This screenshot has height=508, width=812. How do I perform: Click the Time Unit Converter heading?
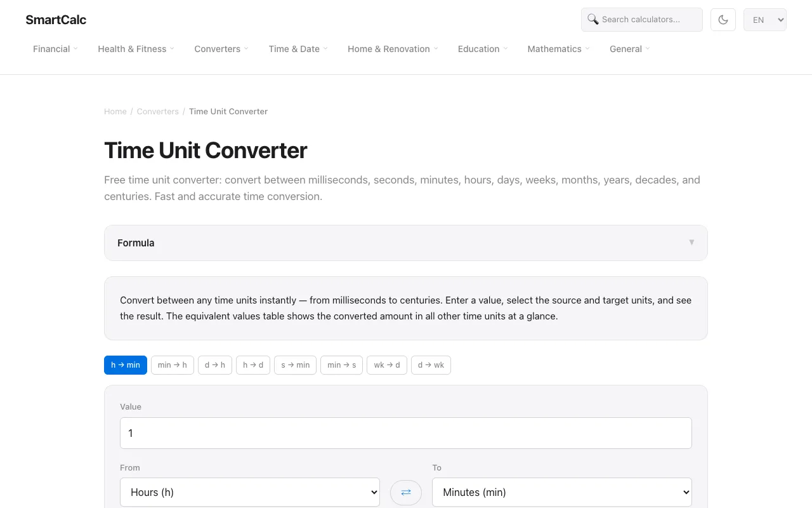click(206, 150)
